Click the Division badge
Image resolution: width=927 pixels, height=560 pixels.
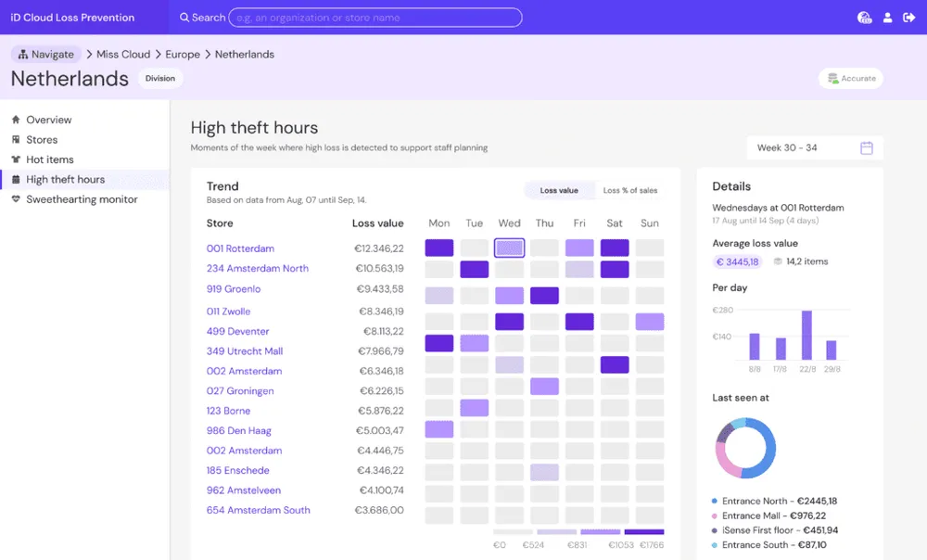pyautogui.click(x=160, y=79)
